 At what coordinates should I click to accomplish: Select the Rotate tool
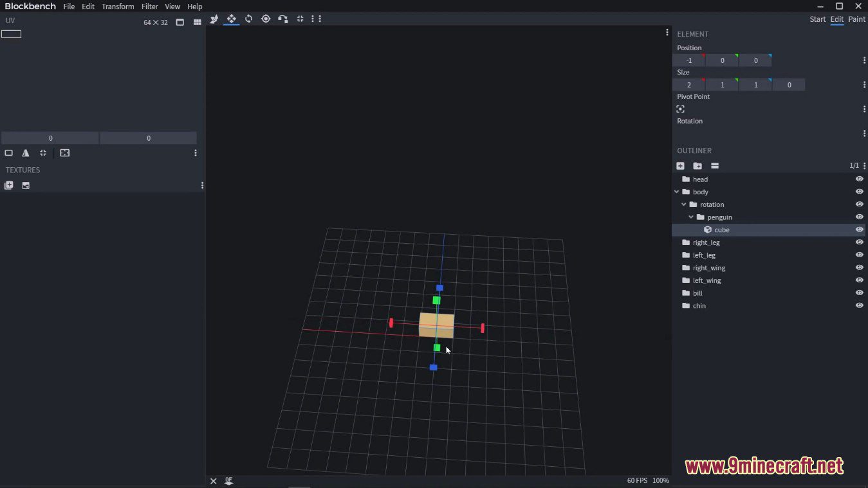248,19
